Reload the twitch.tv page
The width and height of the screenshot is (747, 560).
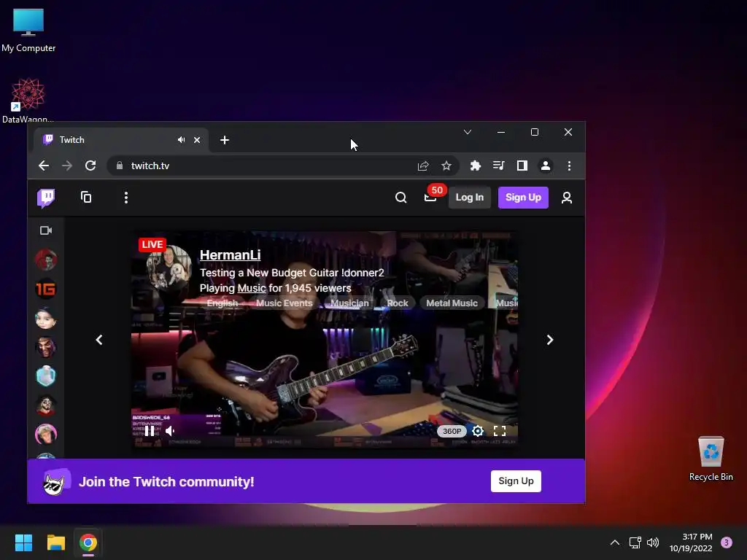pos(90,166)
